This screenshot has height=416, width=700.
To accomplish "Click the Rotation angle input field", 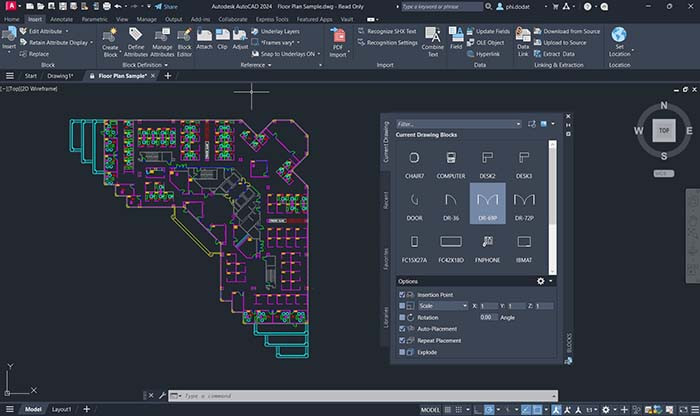I will 487,317.
